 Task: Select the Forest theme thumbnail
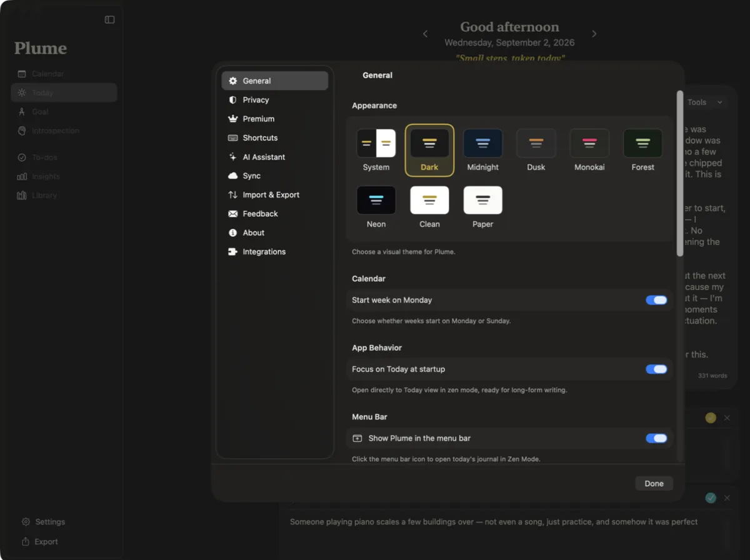coord(642,143)
